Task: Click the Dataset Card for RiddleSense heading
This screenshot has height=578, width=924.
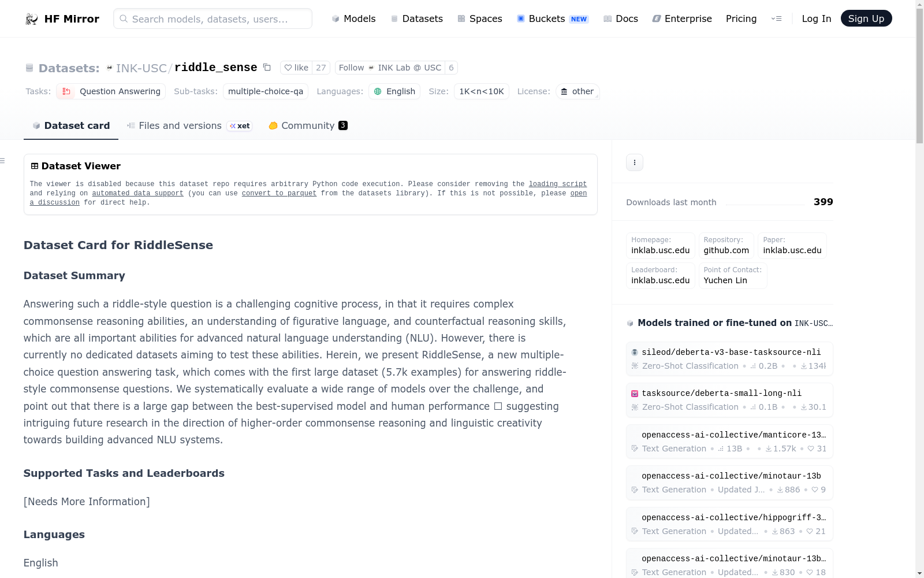Action: click(x=118, y=245)
